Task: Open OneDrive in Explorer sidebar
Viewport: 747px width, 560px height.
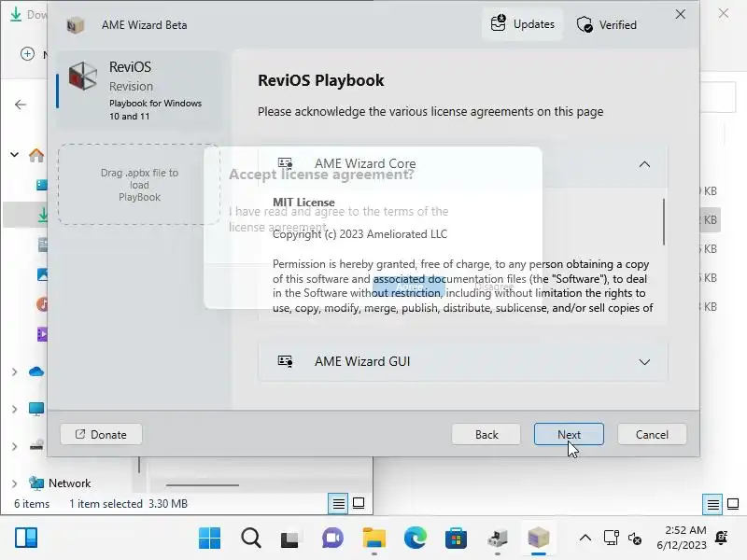Action: (x=36, y=371)
